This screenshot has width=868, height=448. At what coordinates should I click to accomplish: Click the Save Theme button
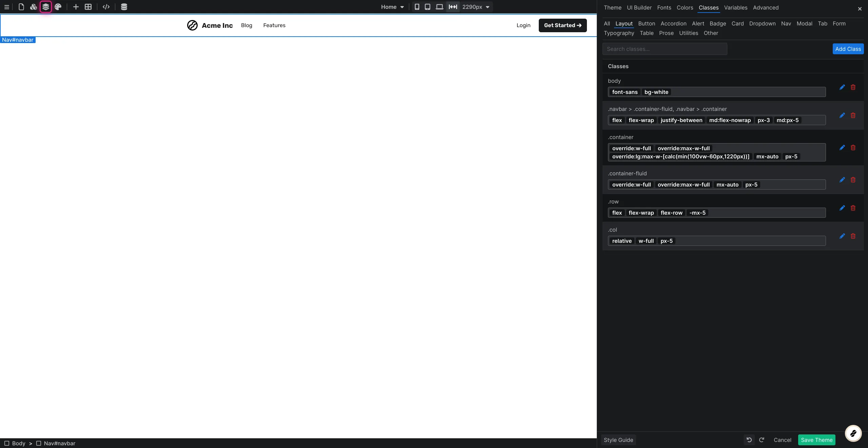(x=816, y=440)
